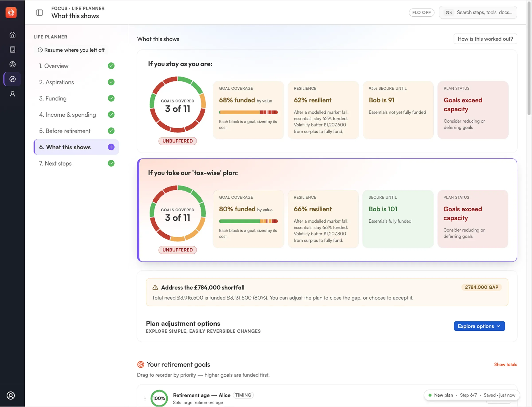Click the 80% funded goal coverage bar
The width and height of the screenshot is (532, 407).
click(x=248, y=221)
